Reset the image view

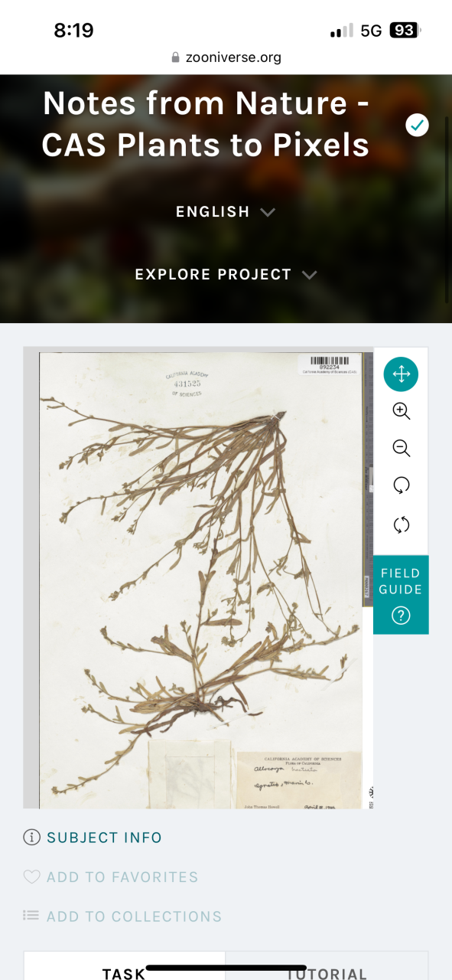(401, 524)
